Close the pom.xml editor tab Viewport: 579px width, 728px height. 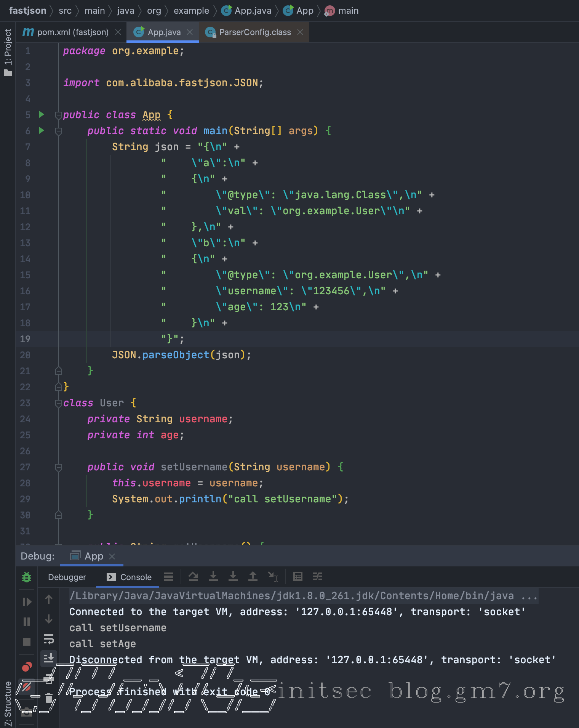118,32
